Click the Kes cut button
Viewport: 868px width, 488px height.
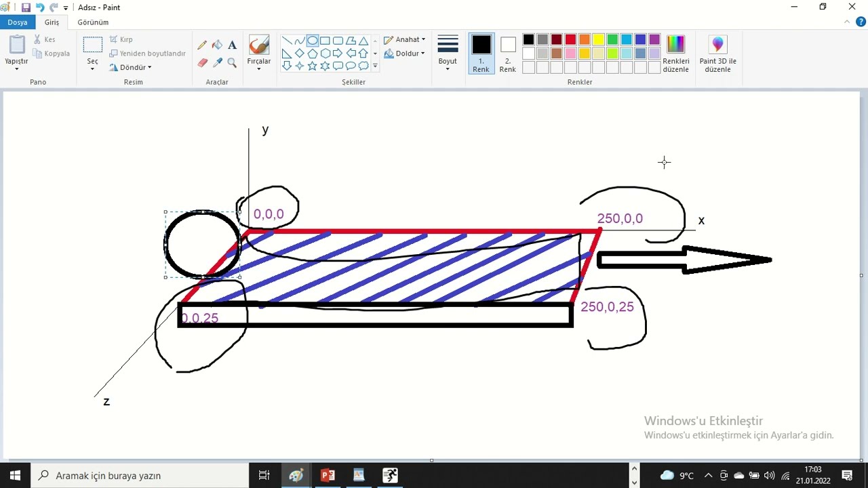45,39
